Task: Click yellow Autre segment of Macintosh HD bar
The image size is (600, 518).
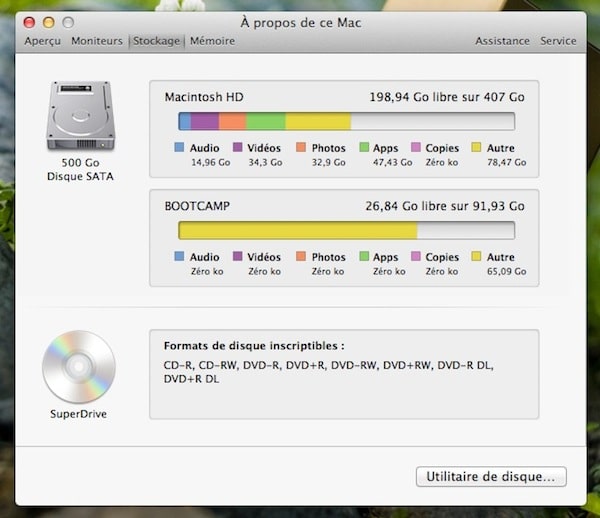Action: (318, 121)
